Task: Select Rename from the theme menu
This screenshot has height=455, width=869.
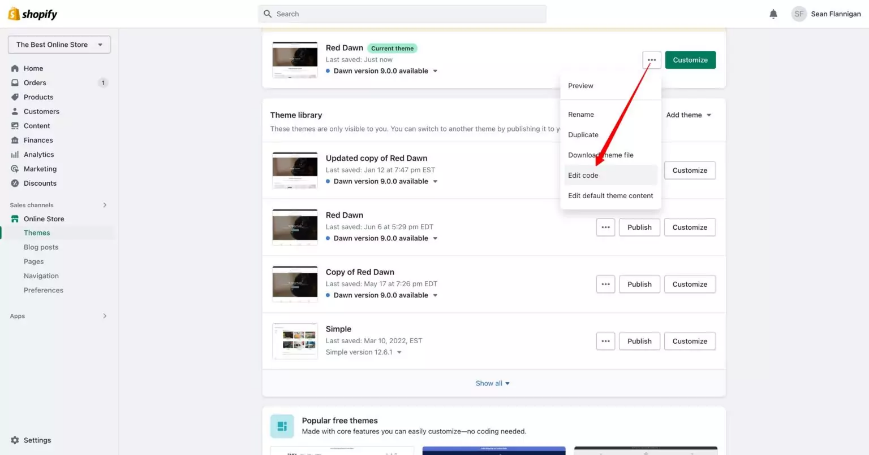Action: click(611, 115)
